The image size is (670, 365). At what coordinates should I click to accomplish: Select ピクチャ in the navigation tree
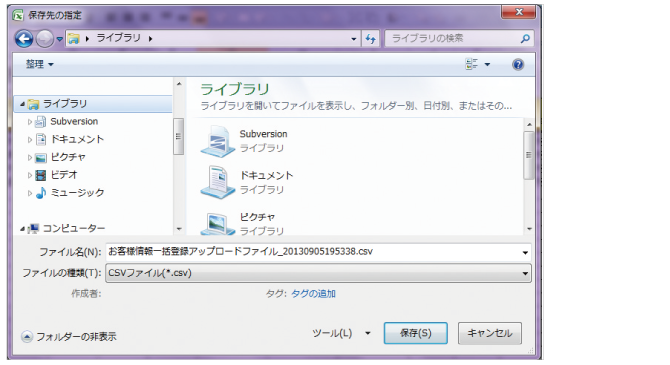click(68, 157)
